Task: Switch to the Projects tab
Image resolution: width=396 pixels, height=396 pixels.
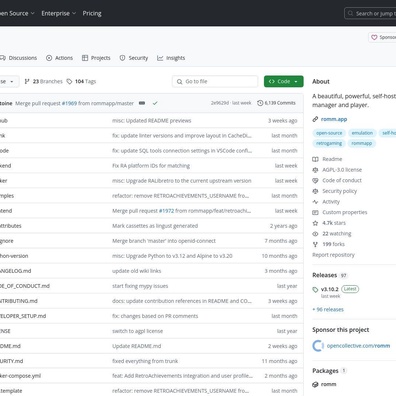Action: [x=96, y=58]
